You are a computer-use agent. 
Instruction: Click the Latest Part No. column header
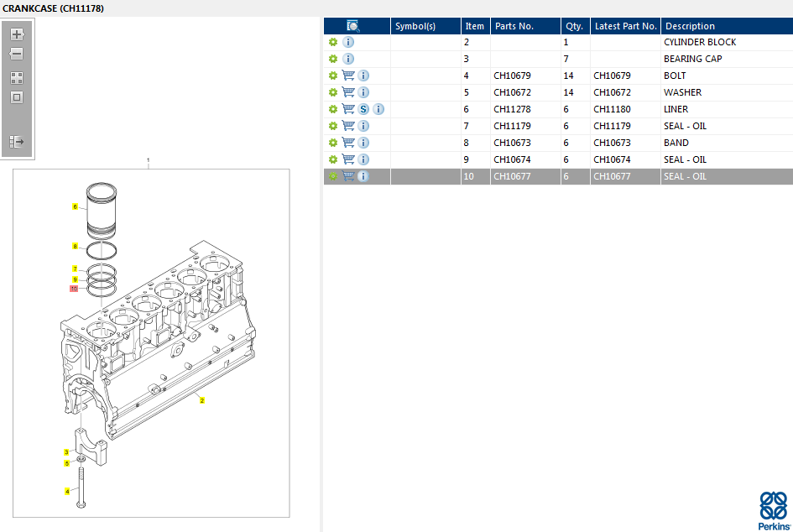[x=625, y=26]
